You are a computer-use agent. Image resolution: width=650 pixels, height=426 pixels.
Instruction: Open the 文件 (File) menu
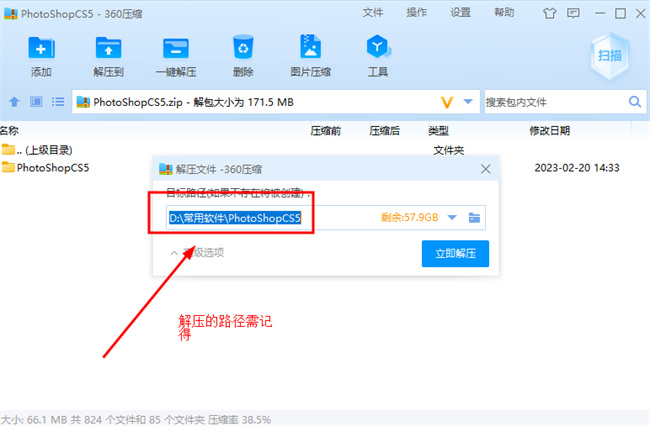(x=373, y=13)
